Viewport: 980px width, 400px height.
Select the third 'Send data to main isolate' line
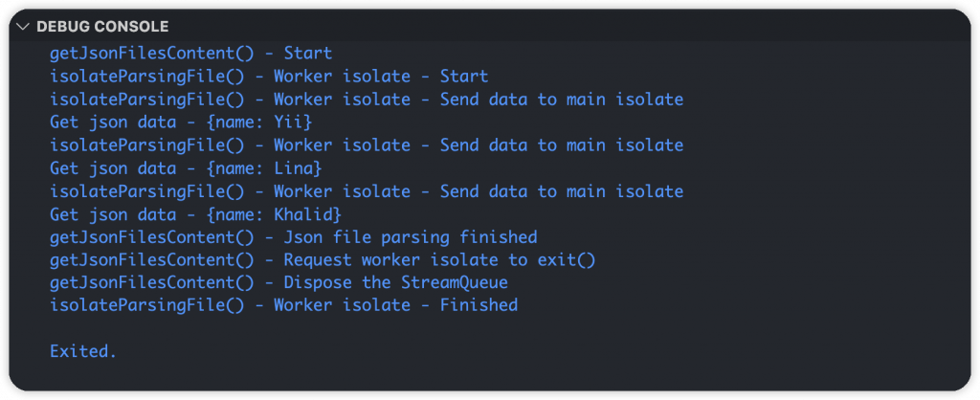tap(367, 190)
